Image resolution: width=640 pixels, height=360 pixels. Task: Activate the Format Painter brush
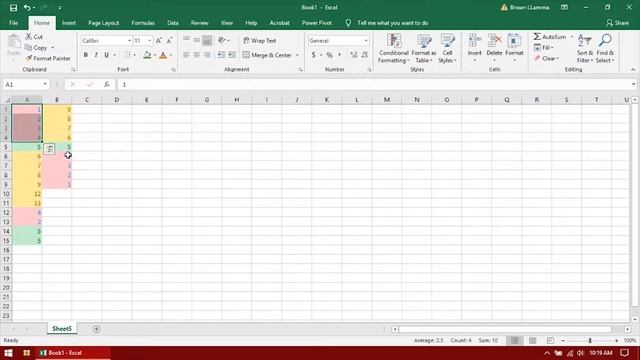coord(29,58)
